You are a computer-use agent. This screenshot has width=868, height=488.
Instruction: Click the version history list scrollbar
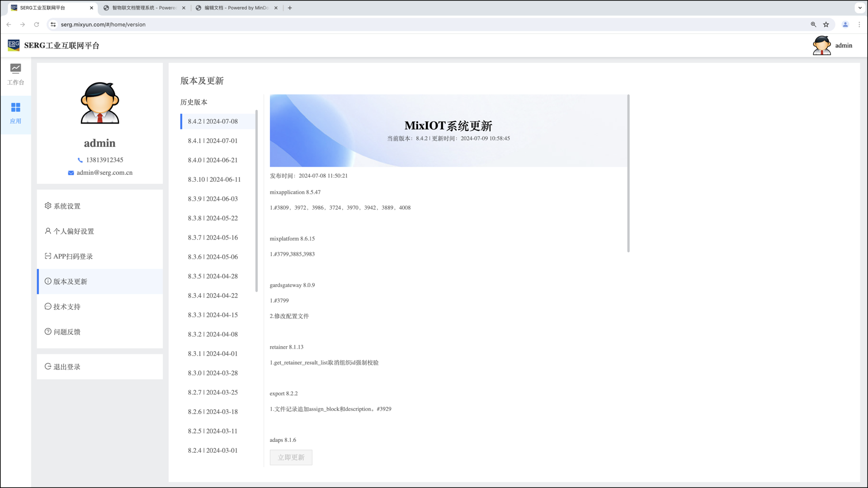click(256, 201)
